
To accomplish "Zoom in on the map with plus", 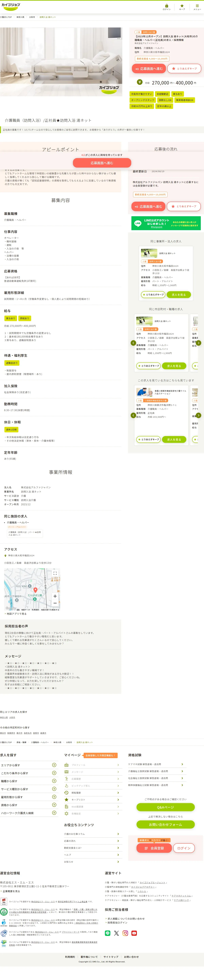I will [x=55, y=596].
